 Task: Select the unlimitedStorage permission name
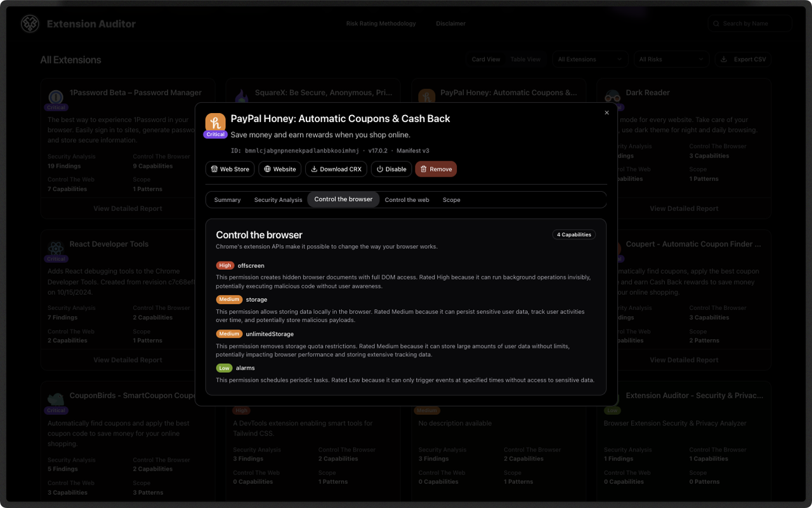coord(270,334)
